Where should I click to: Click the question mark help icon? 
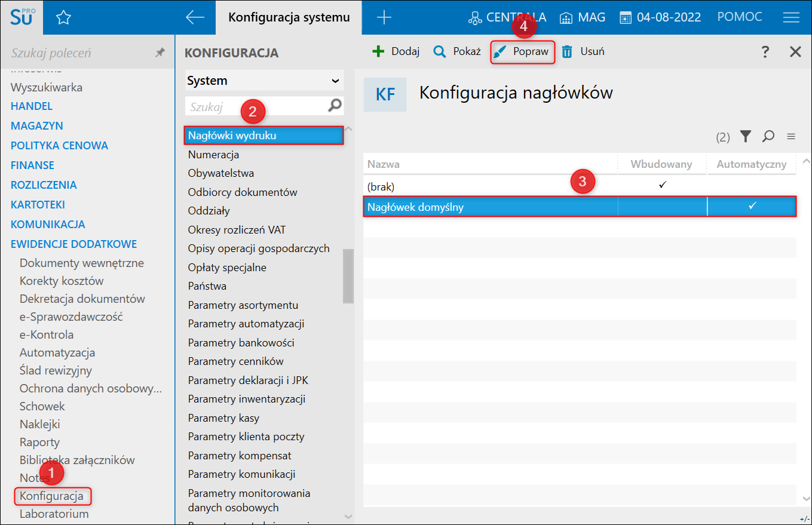[765, 52]
